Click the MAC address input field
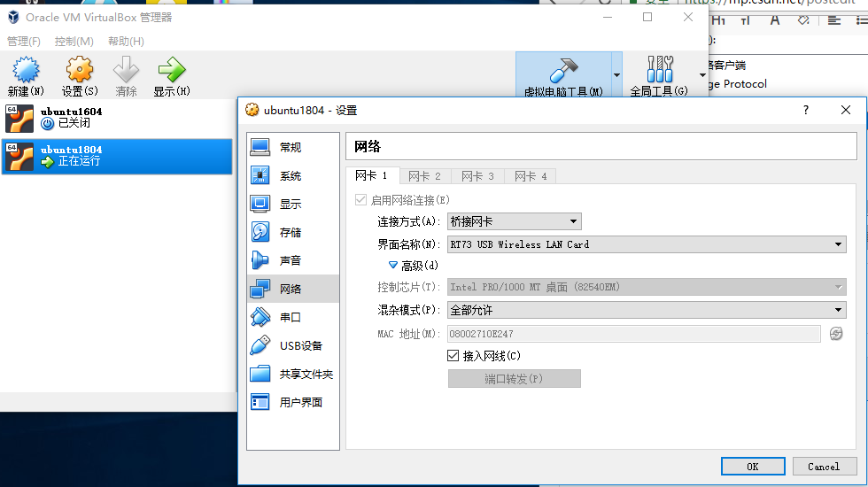The height and width of the screenshot is (487, 868). pos(634,334)
